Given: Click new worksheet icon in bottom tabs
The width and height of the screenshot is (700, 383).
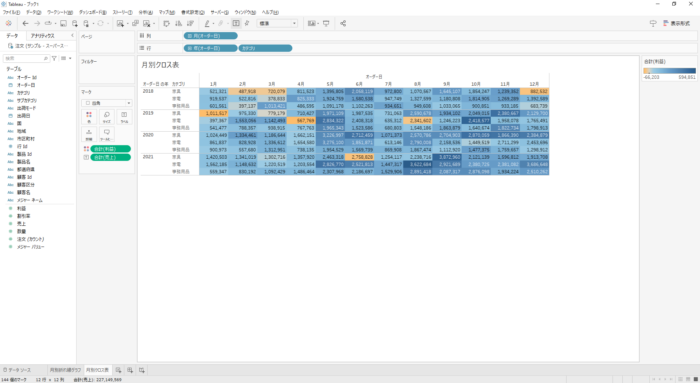Looking at the screenshot, I should click(118, 370).
